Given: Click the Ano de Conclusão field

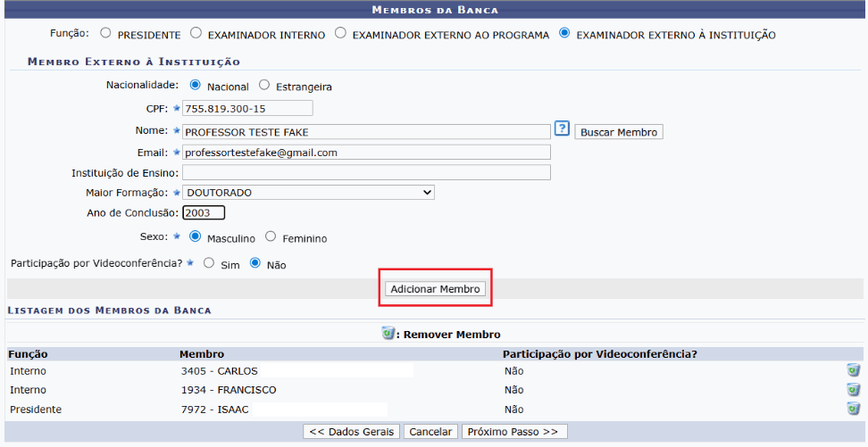Looking at the screenshot, I should (204, 212).
